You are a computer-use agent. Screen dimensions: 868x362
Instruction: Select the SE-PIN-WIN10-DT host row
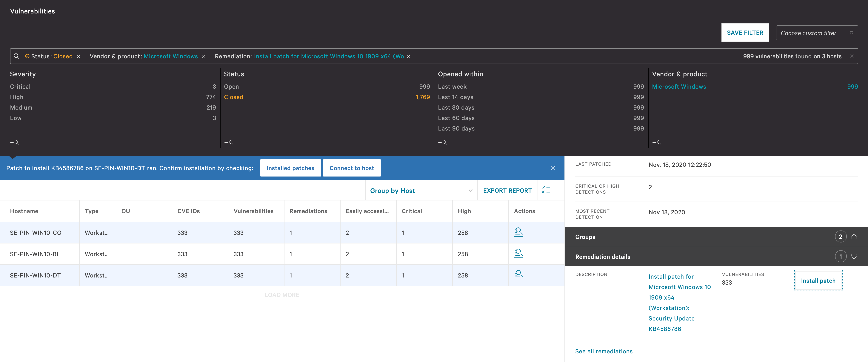tap(282, 275)
